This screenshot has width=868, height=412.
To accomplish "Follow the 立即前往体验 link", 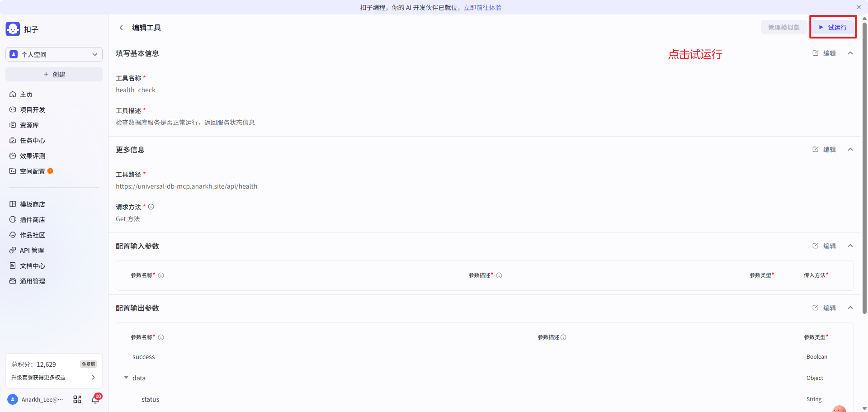I will [482, 8].
